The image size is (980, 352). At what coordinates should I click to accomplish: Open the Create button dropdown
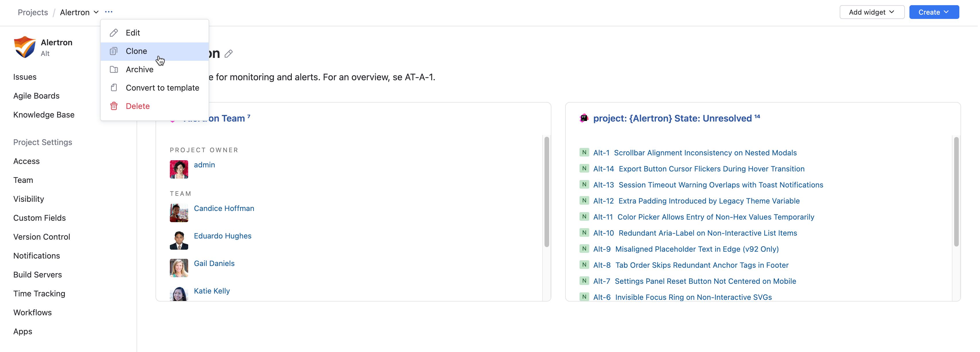(x=934, y=12)
